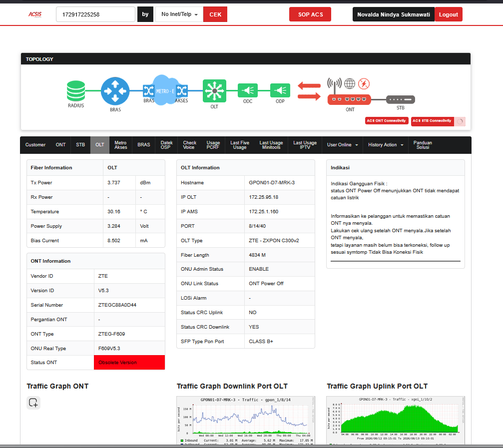Open the STB tab
Image resolution: width=503 pixels, height=448 pixels.
click(x=80, y=145)
